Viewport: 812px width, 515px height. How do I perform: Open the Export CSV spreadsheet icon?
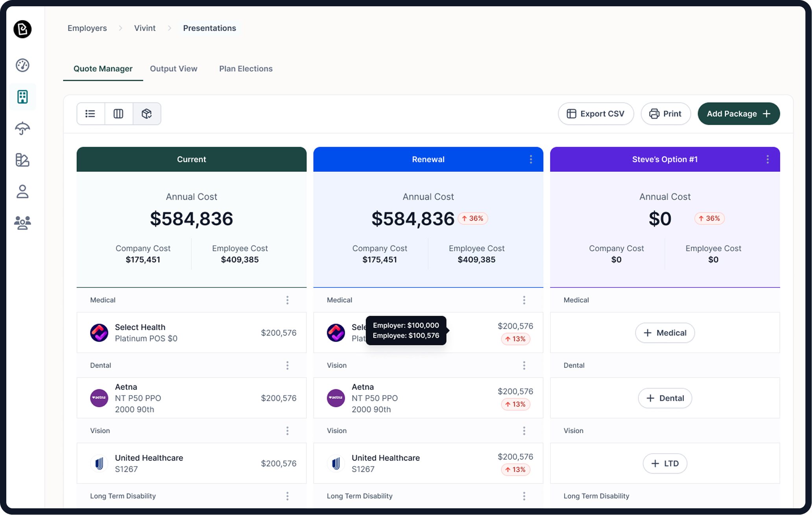571,114
